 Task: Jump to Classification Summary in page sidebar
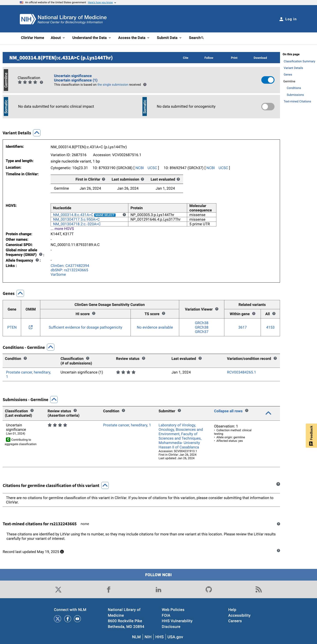(x=299, y=61)
